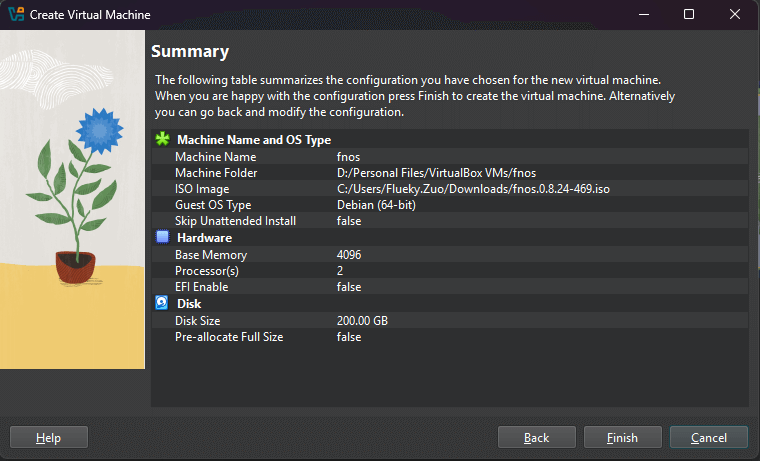Click the Disk section drive icon

(162, 303)
